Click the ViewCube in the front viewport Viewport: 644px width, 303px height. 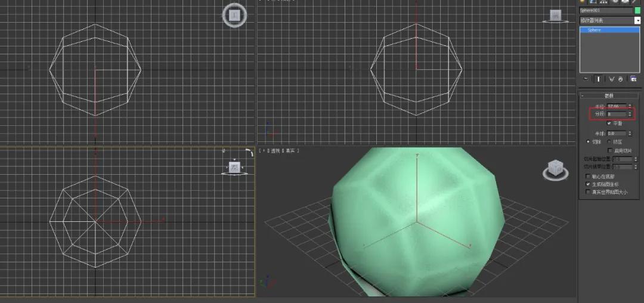[x=556, y=15]
